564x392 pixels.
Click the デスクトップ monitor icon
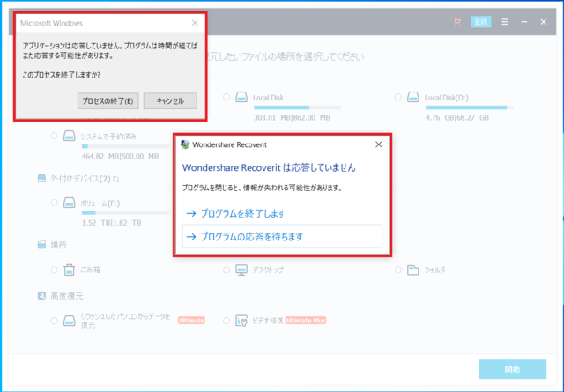point(241,270)
